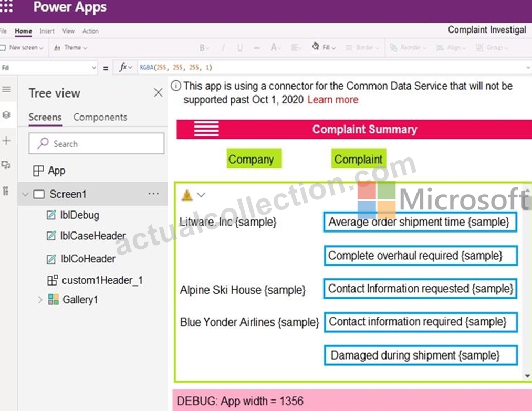Image resolution: width=532 pixels, height=411 pixels.
Task: Collapse Screen1 tree node chevron
Action: click(x=25, y=195)
